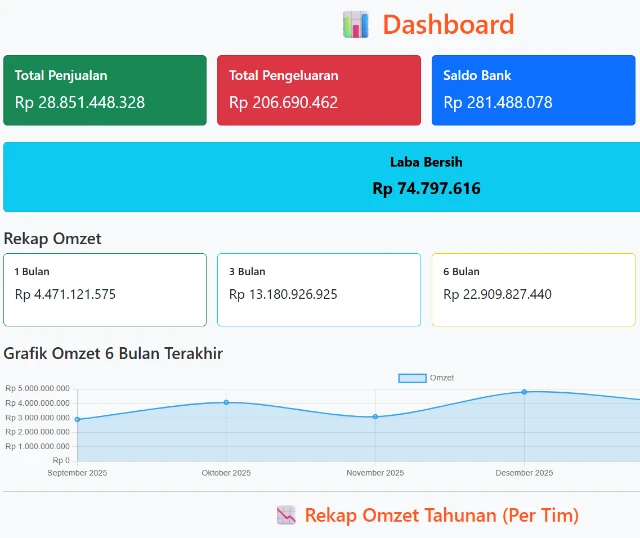The image size is (640, 538).
Task: Click the Omzet legend label text
Action: [x=442, y=378]
